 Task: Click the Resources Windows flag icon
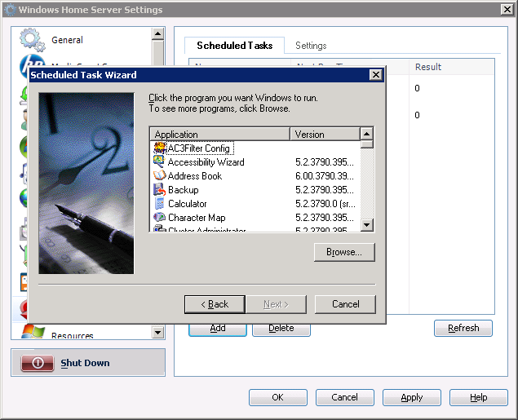coord(33,332)
